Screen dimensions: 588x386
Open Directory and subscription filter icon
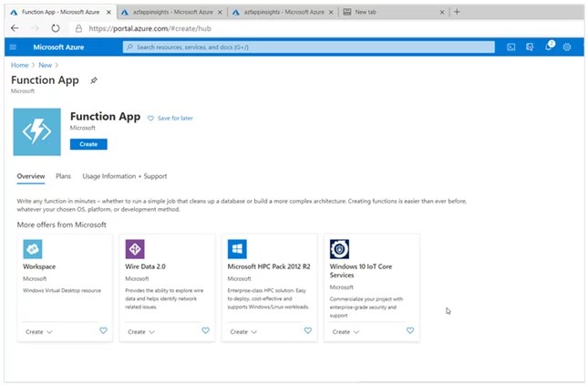point(530,47)
